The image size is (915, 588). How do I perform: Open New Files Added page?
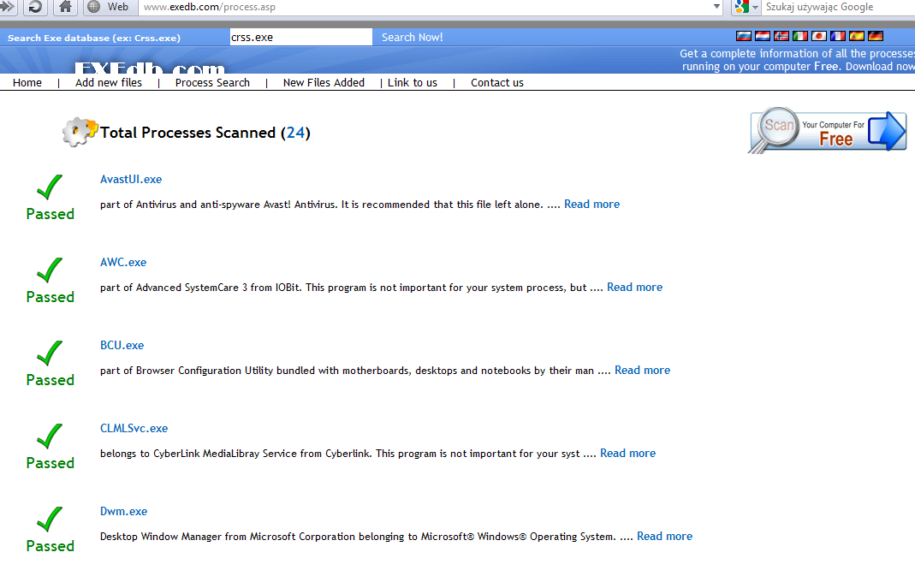click(x=324, y=83)
